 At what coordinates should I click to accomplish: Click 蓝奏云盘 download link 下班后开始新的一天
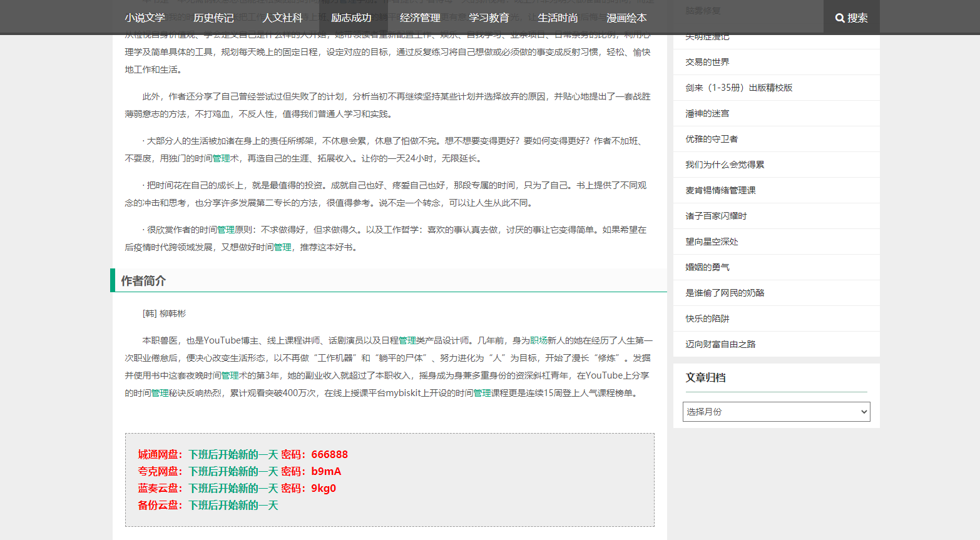click(x=233, y=488)
